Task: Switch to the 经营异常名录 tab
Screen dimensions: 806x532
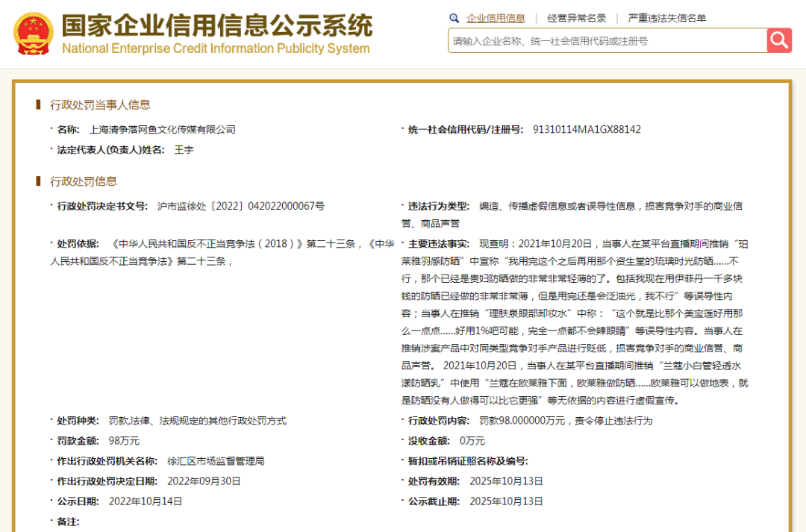Action: coord(576,18)
